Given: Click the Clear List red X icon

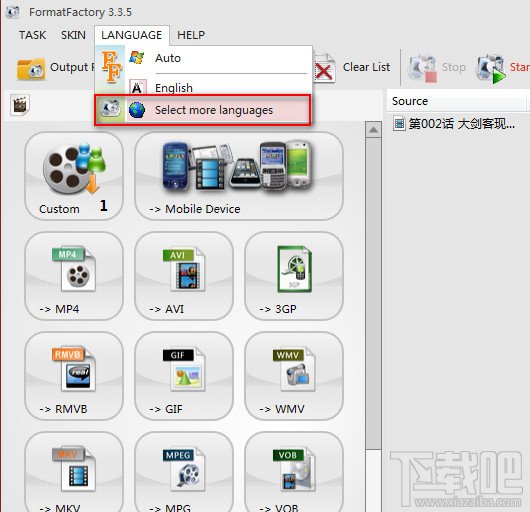Looking at the screenshot, I should point(324,69).
